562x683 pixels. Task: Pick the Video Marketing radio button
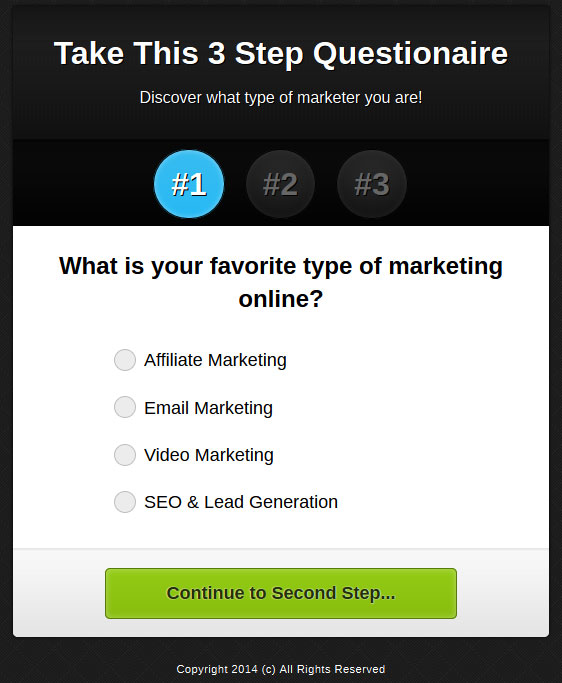pyautogui.click(x=125, y=455)
